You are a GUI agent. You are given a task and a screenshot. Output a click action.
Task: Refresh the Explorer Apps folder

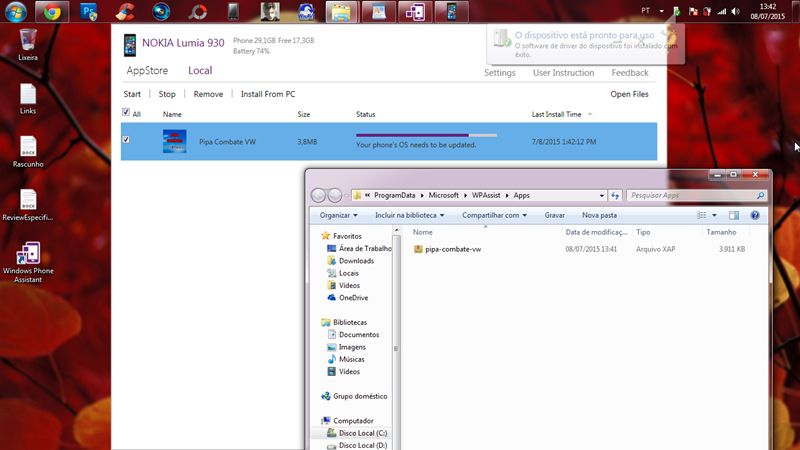pyautogui.click(x=615, y=195)
